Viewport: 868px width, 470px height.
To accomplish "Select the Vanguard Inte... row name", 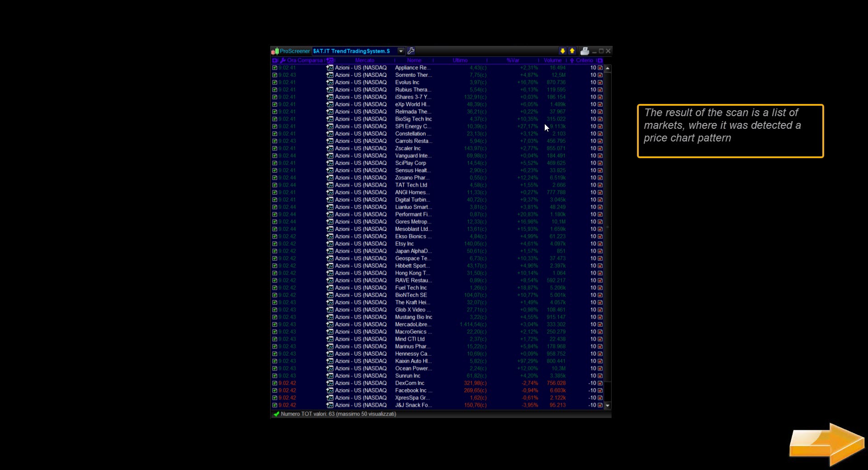I will pos(413,156).
